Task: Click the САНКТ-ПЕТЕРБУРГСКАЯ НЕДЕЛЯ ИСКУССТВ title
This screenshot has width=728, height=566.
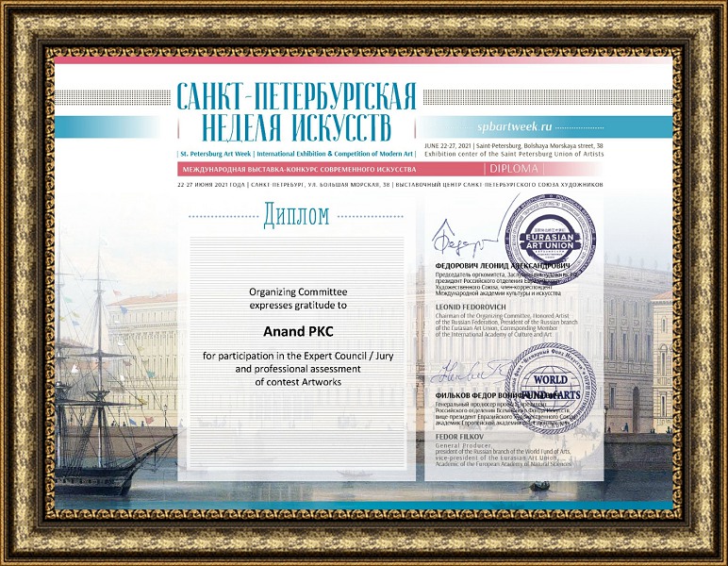Action: point(296,110)
